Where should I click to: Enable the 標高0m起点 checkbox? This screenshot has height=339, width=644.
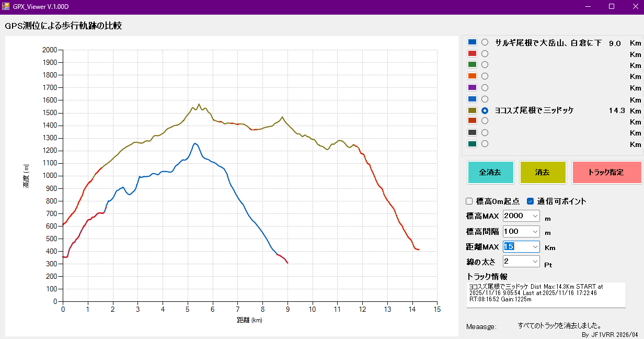click(469, 201)
